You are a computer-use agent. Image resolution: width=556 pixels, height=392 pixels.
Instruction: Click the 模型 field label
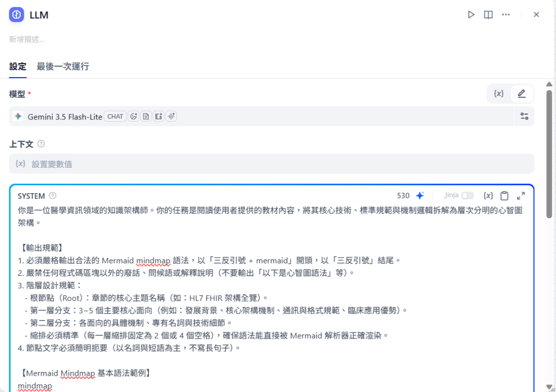17,94
